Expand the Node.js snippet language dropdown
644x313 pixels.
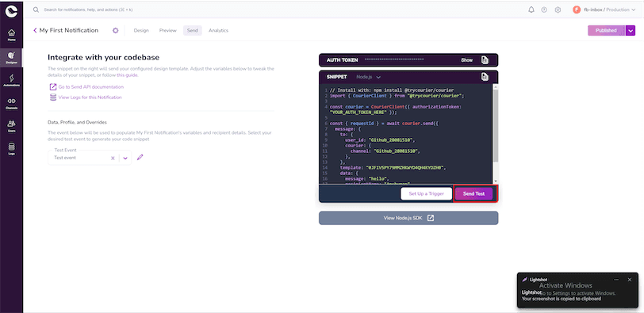(x=369, y=77)
